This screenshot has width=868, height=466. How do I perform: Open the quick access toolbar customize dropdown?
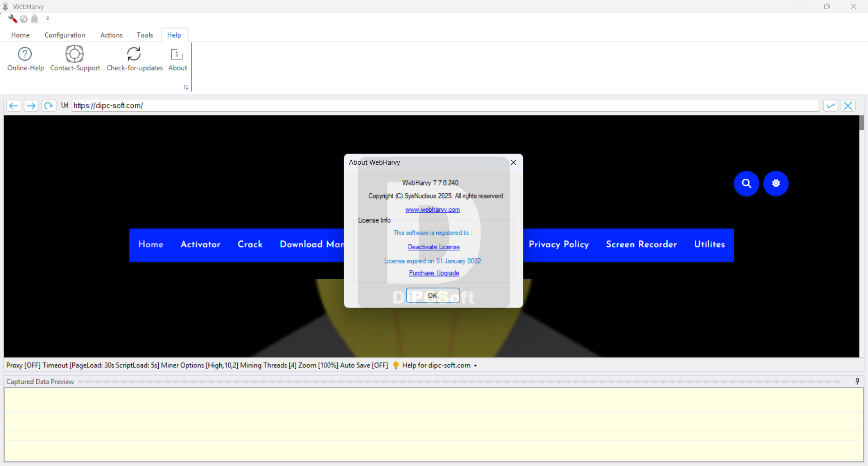click(47, 19)
